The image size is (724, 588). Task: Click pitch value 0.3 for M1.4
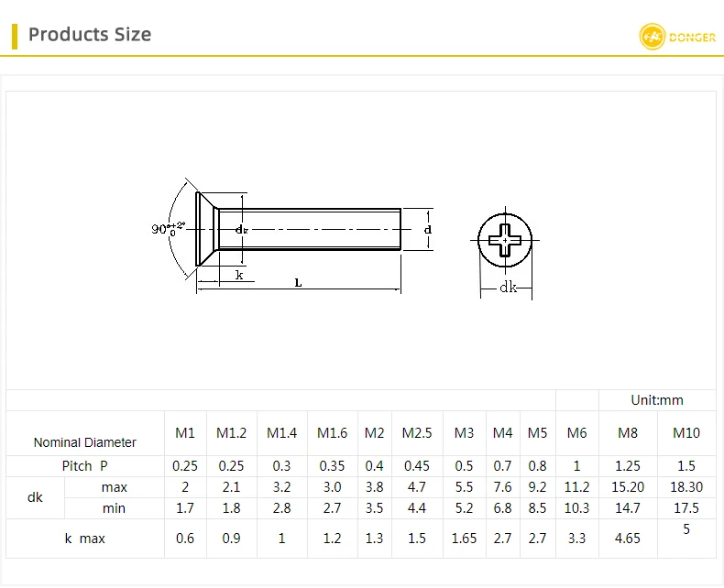point(281,466)
